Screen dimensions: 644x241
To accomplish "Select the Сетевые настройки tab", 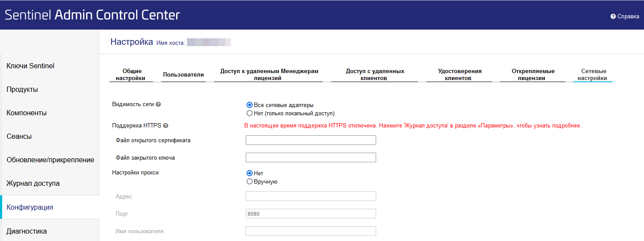I will click(x=594, y=74).
